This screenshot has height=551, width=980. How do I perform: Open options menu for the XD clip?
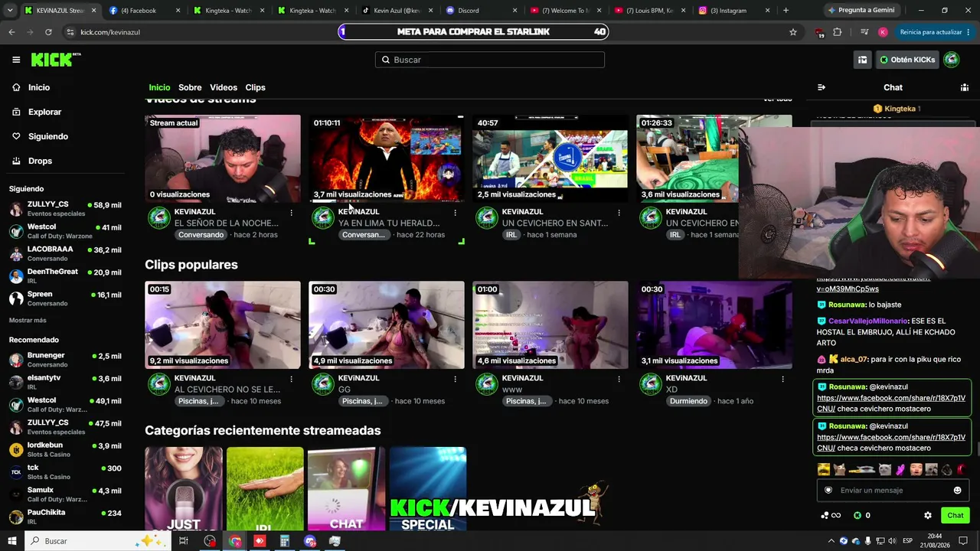[x=782, y=379]
